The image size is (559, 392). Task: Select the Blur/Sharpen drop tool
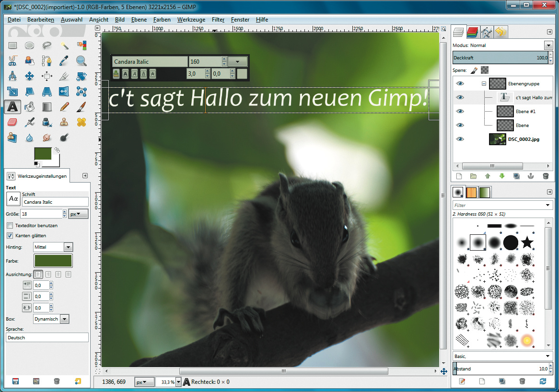coord(30,138)
